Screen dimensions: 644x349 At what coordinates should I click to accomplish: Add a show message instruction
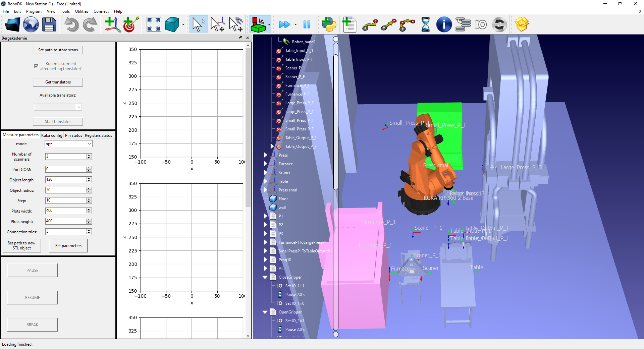tap(444, 24)
